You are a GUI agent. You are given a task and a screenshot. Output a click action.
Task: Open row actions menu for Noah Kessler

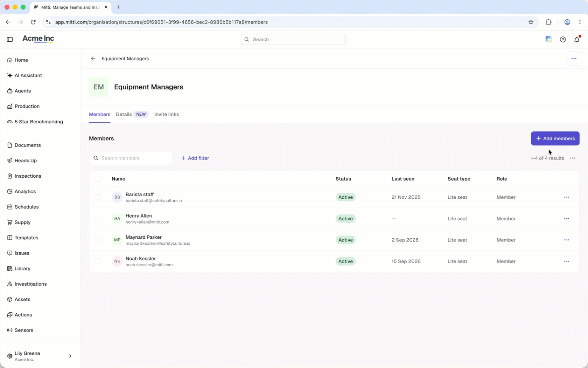(567, 261)
